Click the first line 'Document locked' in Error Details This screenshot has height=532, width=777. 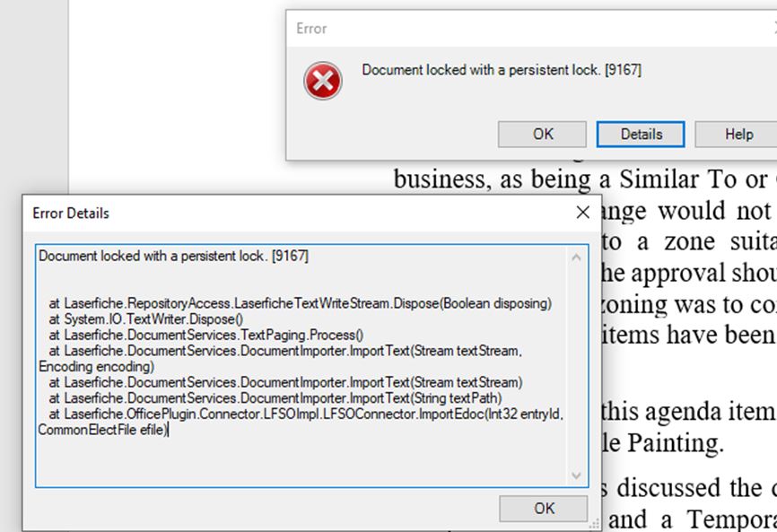(x=173, y=256)
